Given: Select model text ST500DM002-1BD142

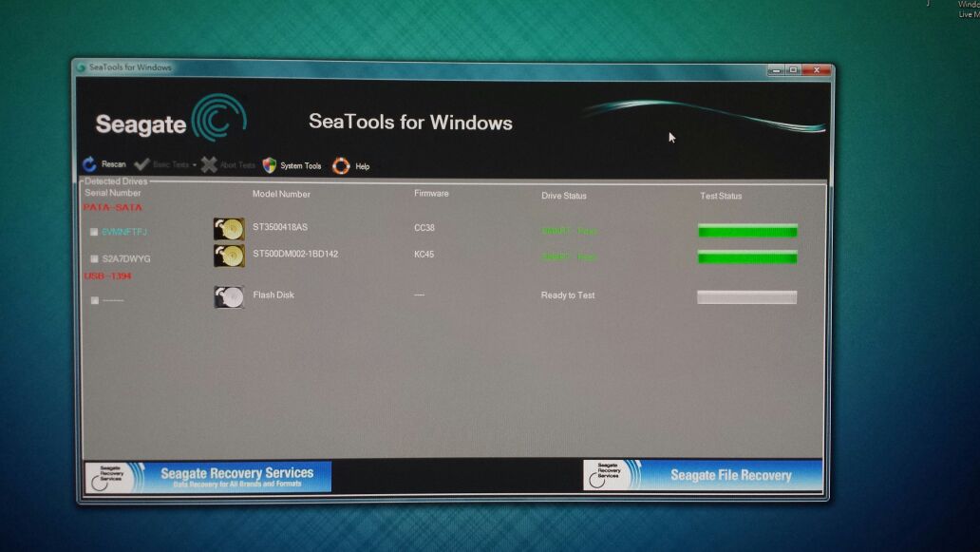Looking at the screenshot, I should point(295,254).
